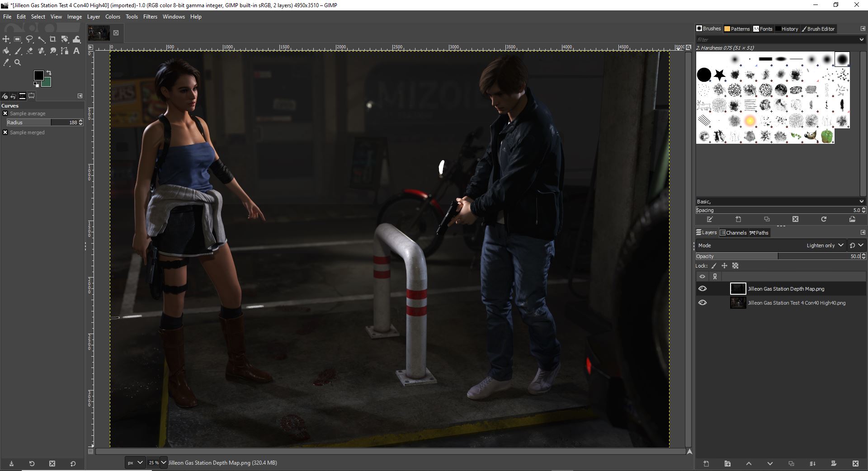The width and height of the screenshot is (868, 471).
Task: Open the tool options dock configuration menu
Action: pyautogui.click(x=80, y=96)
